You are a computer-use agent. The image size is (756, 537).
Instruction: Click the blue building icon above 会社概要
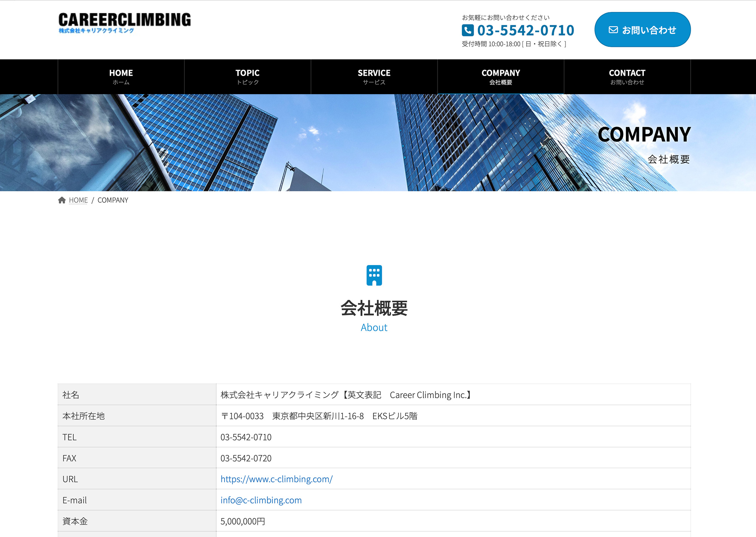click(x=374, y=275)
